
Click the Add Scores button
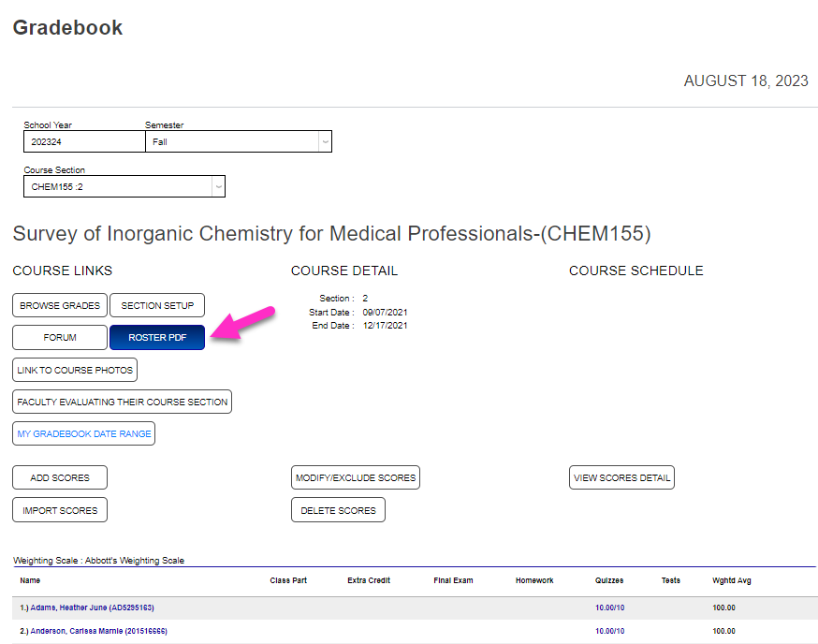click(x=59, y=477)
